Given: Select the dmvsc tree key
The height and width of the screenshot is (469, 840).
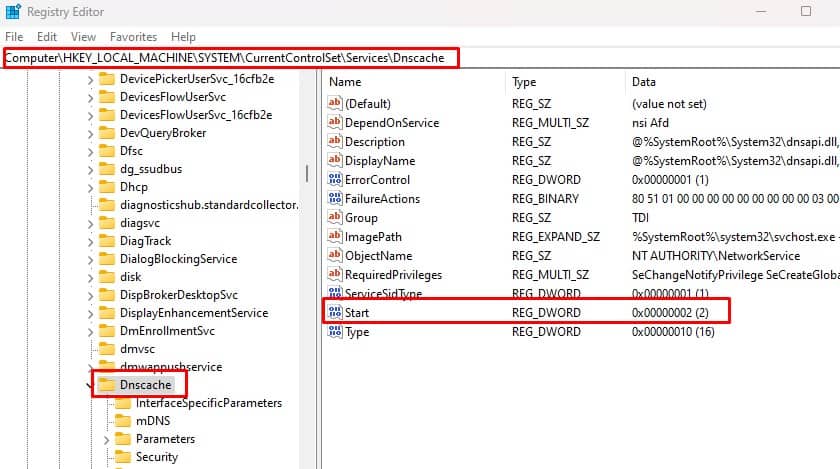Looking at the screenshot, I should coord(137,349).
